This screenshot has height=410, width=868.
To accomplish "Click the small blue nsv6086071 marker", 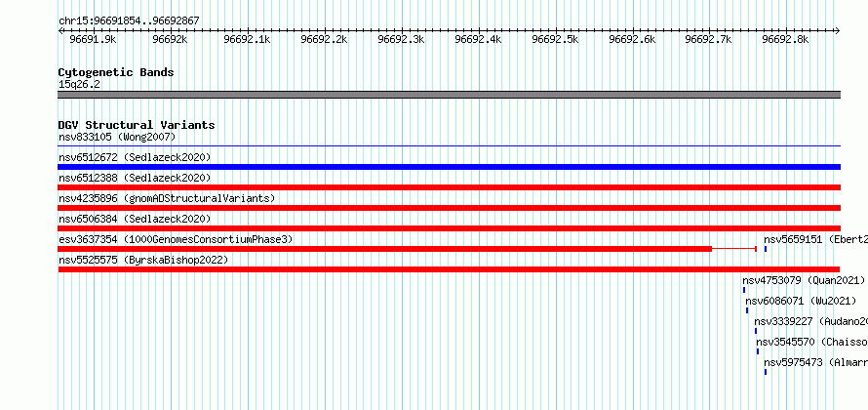I will pyautogui.click(x=747, y=310).
